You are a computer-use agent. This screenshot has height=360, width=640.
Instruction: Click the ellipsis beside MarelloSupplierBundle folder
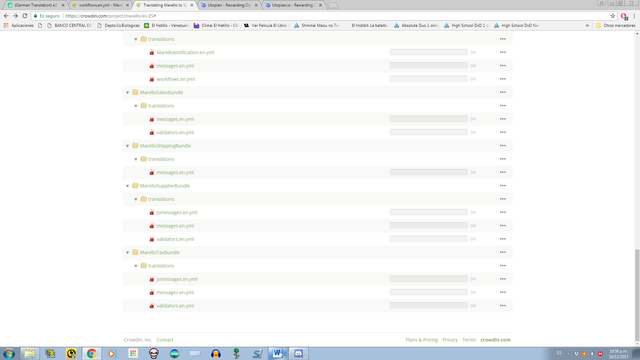(502, 186)
